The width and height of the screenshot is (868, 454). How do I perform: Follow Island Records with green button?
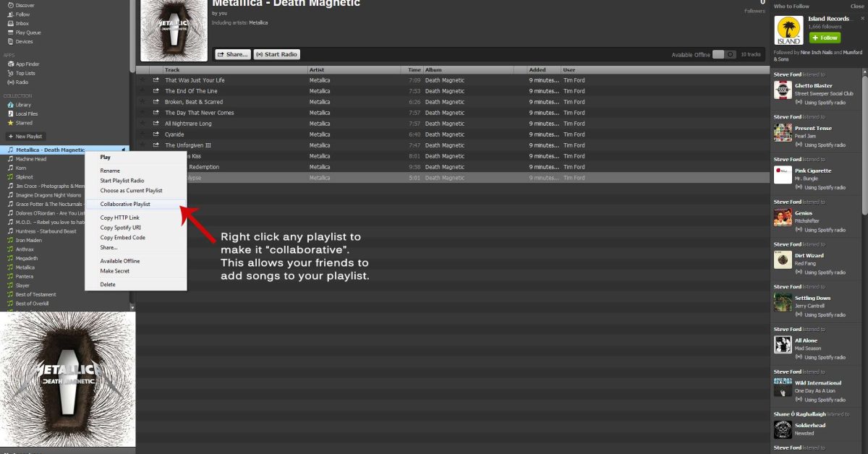825,38
